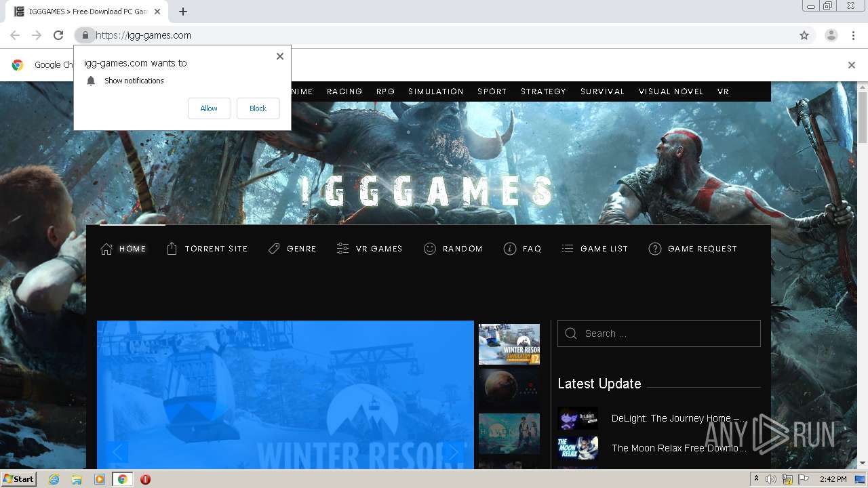Open the Chrome three-dot menu
Viewport: 868px width, 488px height.
tap(853, 35)
